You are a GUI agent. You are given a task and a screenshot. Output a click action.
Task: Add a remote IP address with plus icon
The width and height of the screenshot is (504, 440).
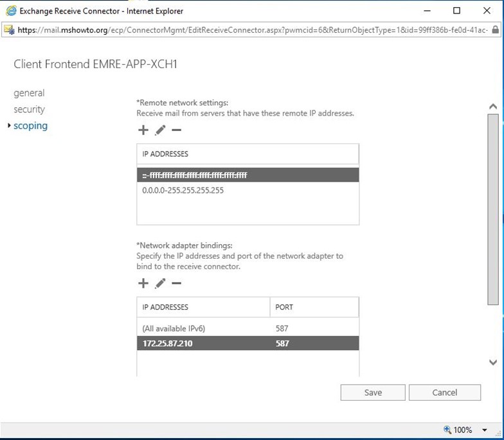tap(143, 130)
